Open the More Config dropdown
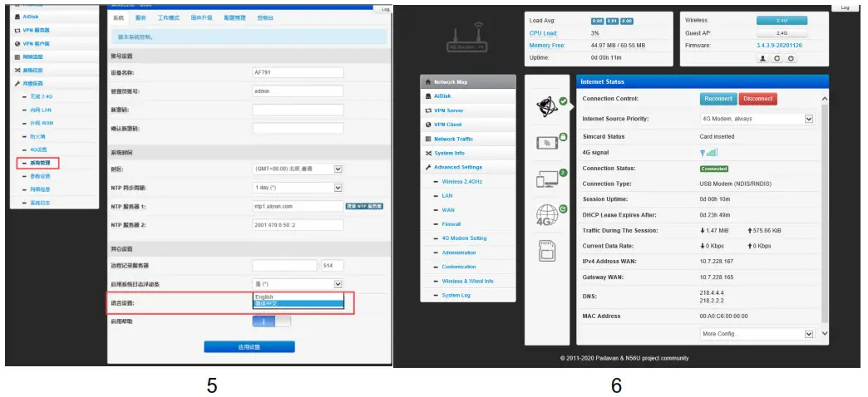868x397 pixels. pos(757,334)
